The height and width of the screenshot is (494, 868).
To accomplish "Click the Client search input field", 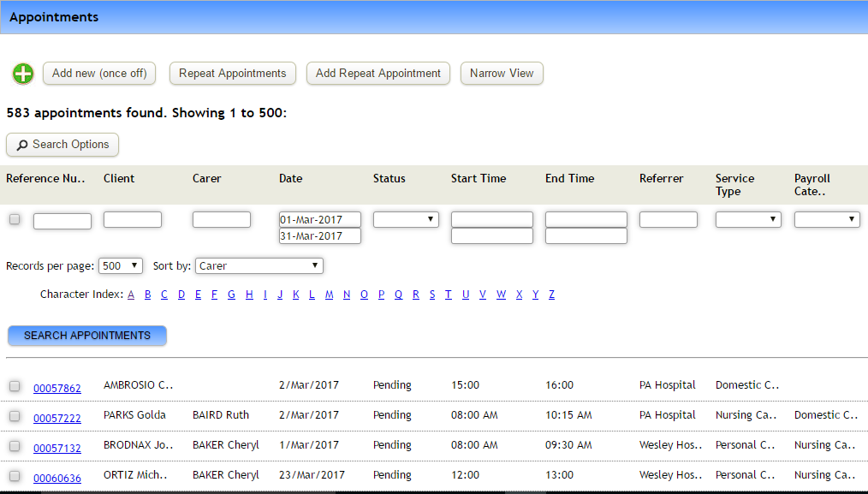I will tap(132, 219).
